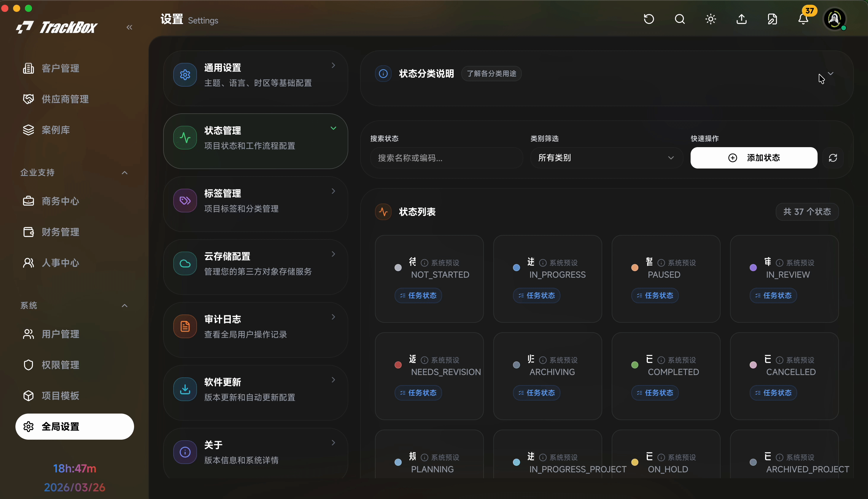The image size is (868, 499).
Task: Expand 关于 with its chevron
Action: click(x=333, y=442)
